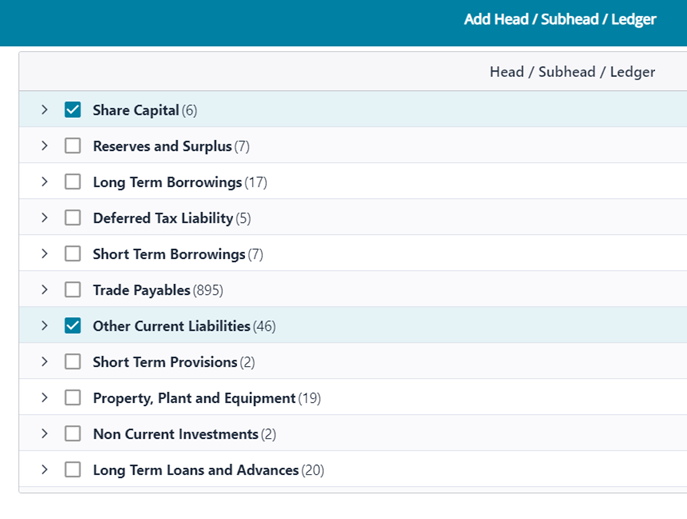Select the Deferred Tax Liability checkbox

pyautogui.click(x=72, y=218)
